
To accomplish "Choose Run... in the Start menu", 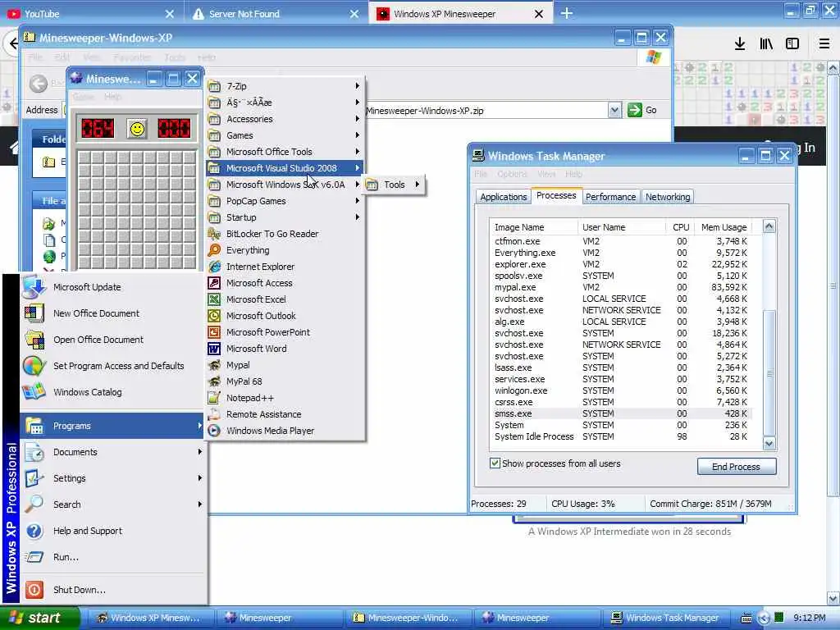I will point(112,557).
